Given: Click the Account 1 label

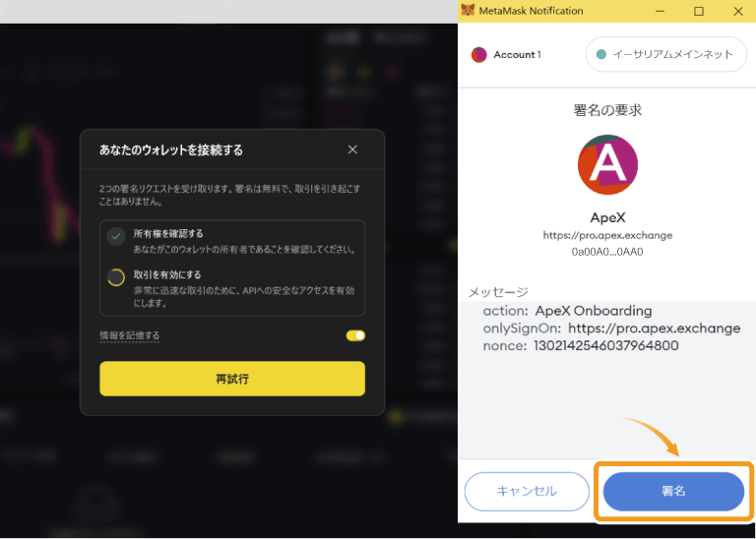Looking at the screenshot, I should coord(518,55).
